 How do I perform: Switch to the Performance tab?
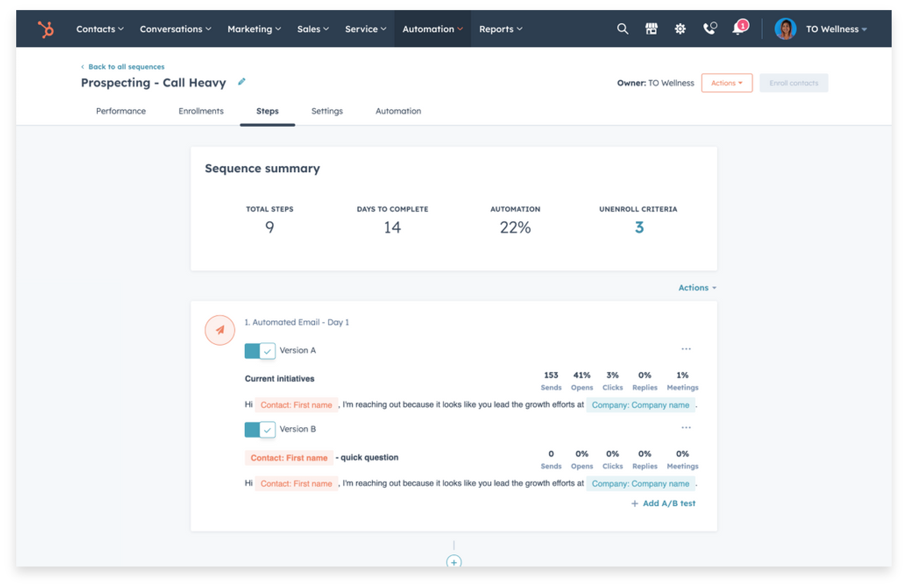tap(121, 111)
